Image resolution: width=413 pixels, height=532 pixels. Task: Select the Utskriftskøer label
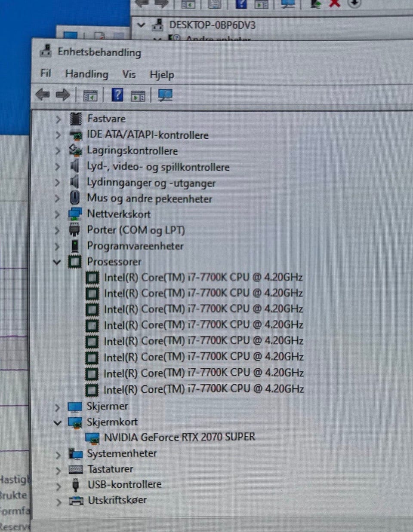coord(117,500)
